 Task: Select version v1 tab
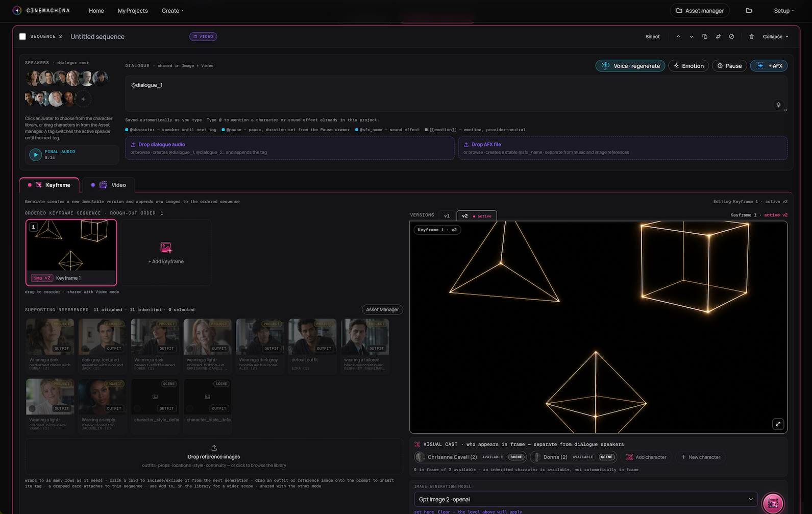click(447, 216)
